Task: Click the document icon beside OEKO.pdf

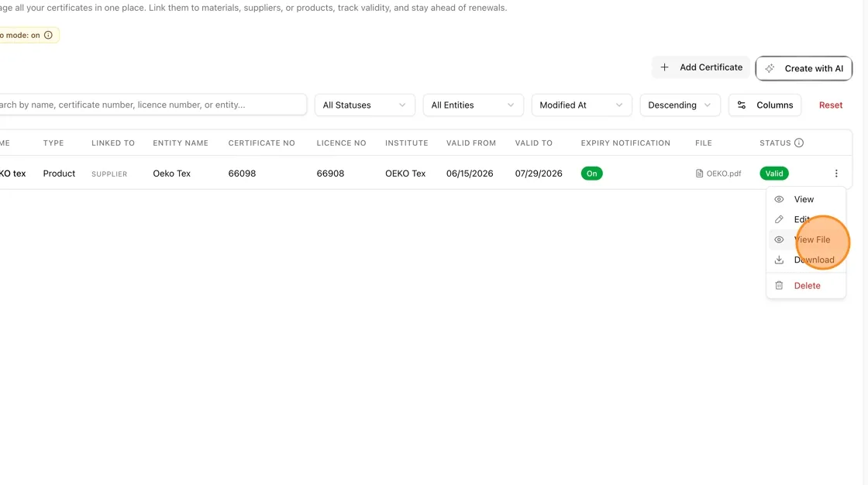Action: pos(699,174)
